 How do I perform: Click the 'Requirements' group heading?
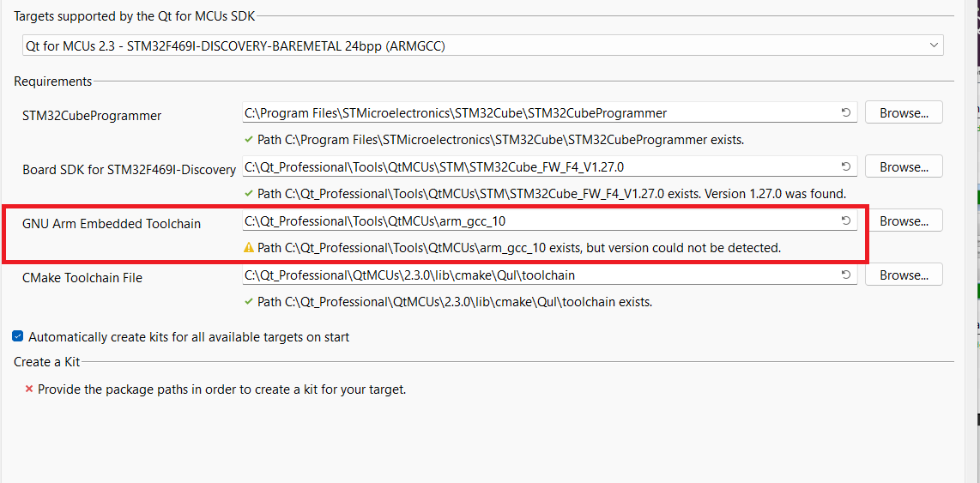click(x=52, y=82)
